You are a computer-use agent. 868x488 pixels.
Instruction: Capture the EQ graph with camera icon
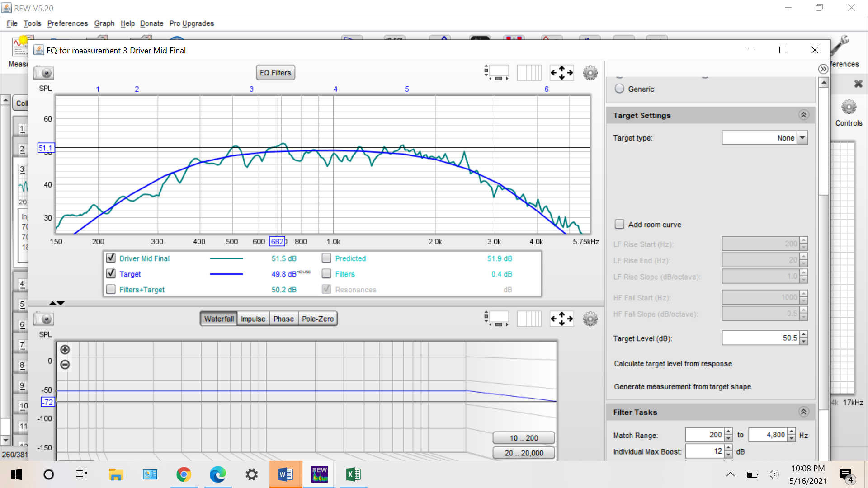click(44, 73)
